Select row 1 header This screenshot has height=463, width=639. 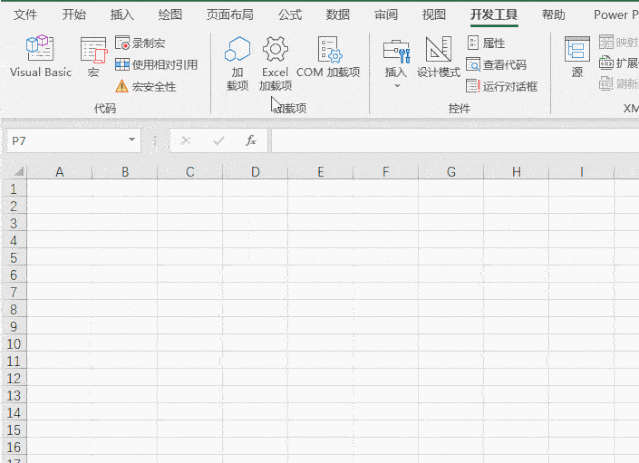tap(14, 189)
